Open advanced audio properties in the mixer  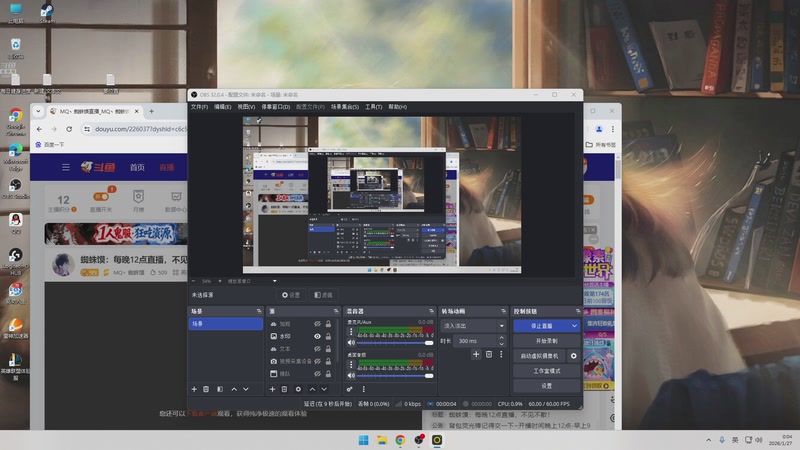coord(349,389)
